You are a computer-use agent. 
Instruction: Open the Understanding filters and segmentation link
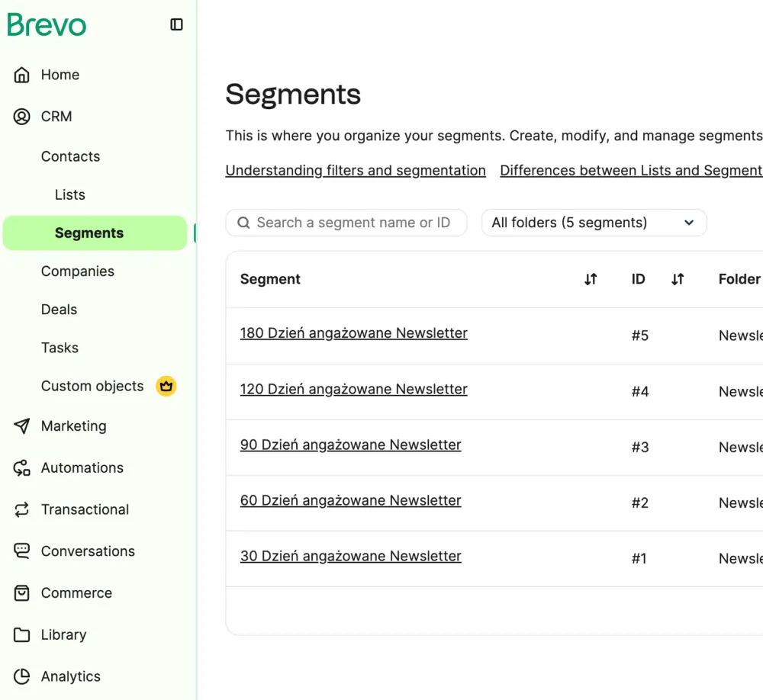tap(356, 170)
